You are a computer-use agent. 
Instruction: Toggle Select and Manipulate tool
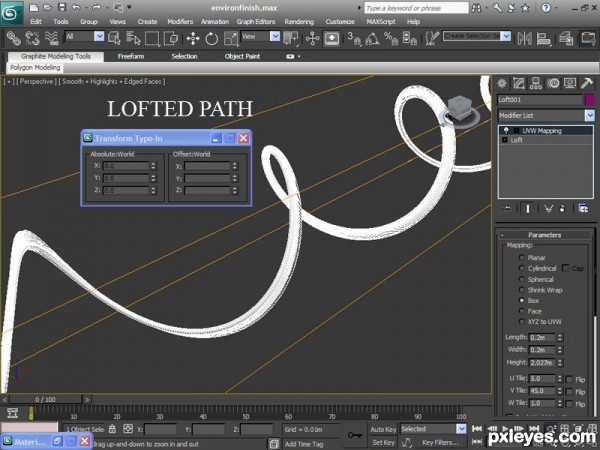click(x=313, y=38)
